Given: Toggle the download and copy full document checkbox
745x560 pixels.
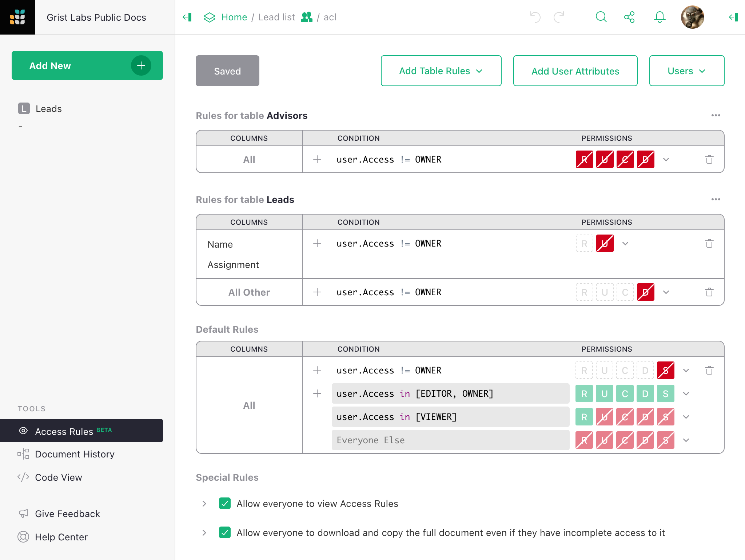Looking at the screenshot, I should (x=225, y=532).
